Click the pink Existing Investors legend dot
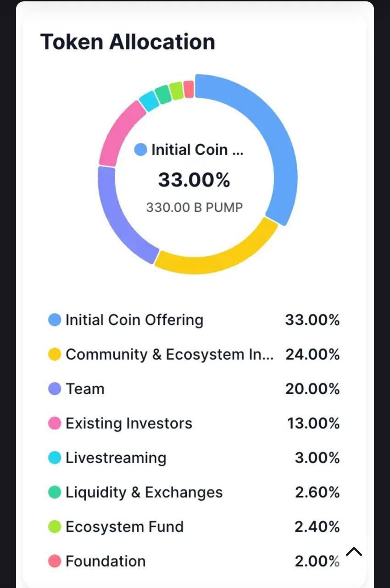The height and width of the screenshot is (588, 390). tap(55, 423)
